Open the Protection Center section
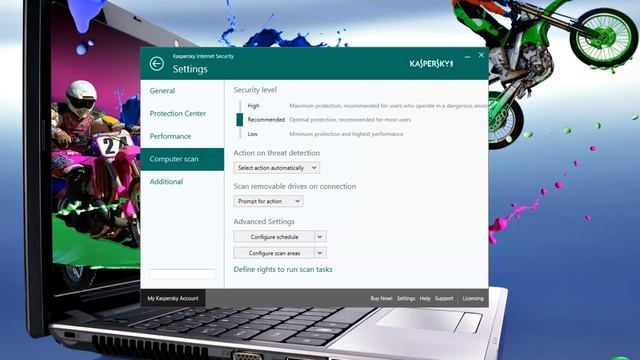This screenshot has height=360, width=640. point(178,113)
